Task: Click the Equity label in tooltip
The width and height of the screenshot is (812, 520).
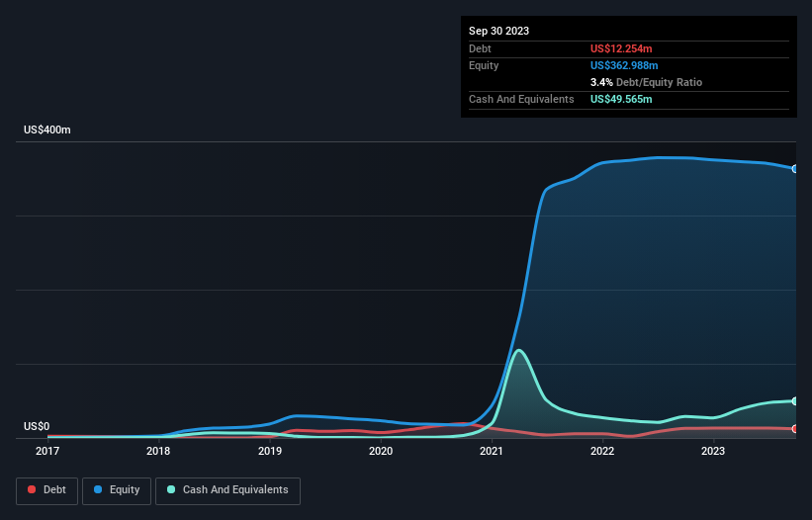Action: [484, 65]
